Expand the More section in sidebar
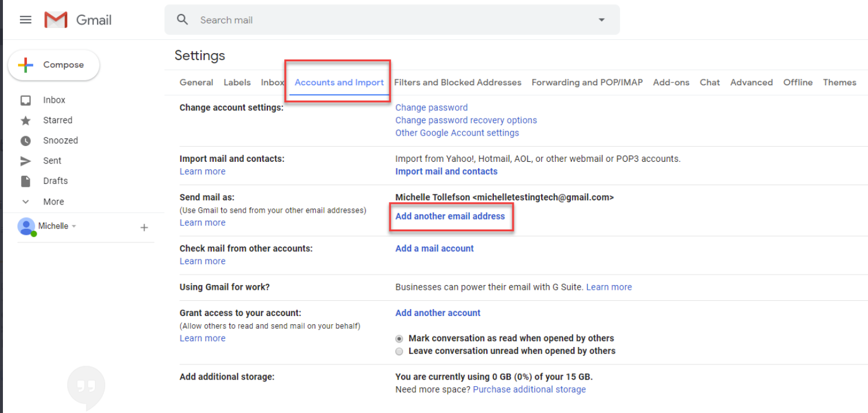Viewport: 868px width, 413px height. pos(53,202)
